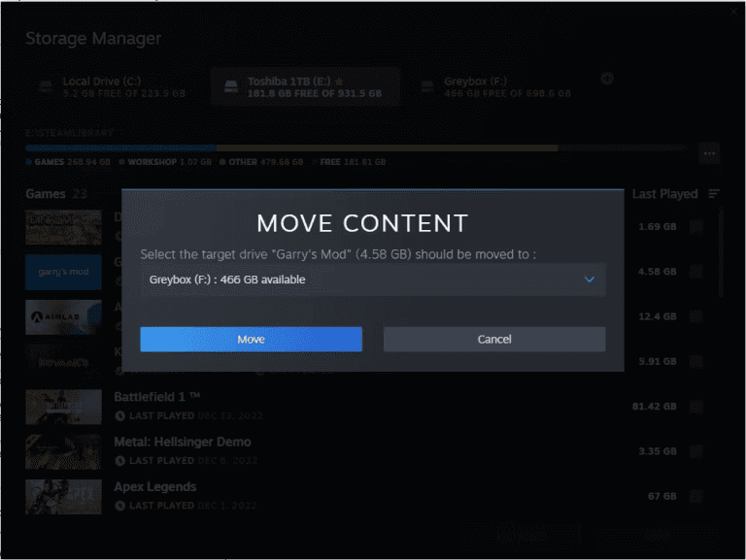Check the Battlefield 1 checkbox

click(696, 407)
